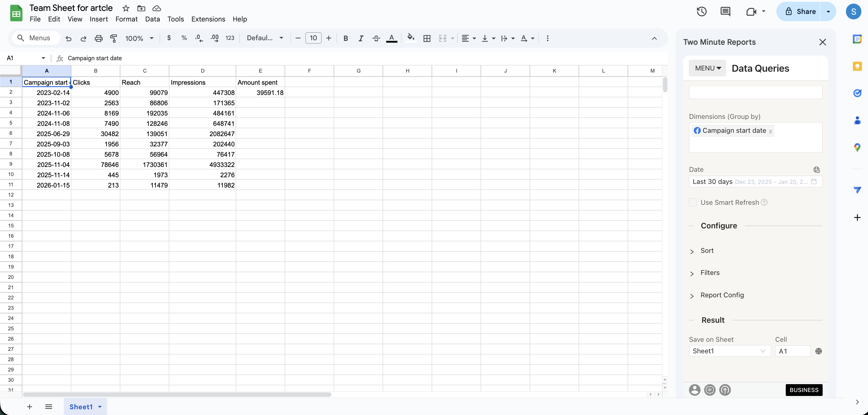Open Google Calendar side panel icon
Image resolution: width=868 pixels, height=415 pixels.
point(857,39)
